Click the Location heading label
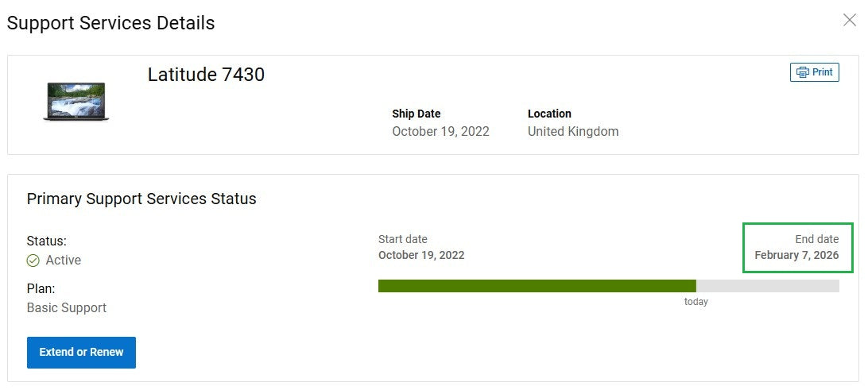 [549, 114]
